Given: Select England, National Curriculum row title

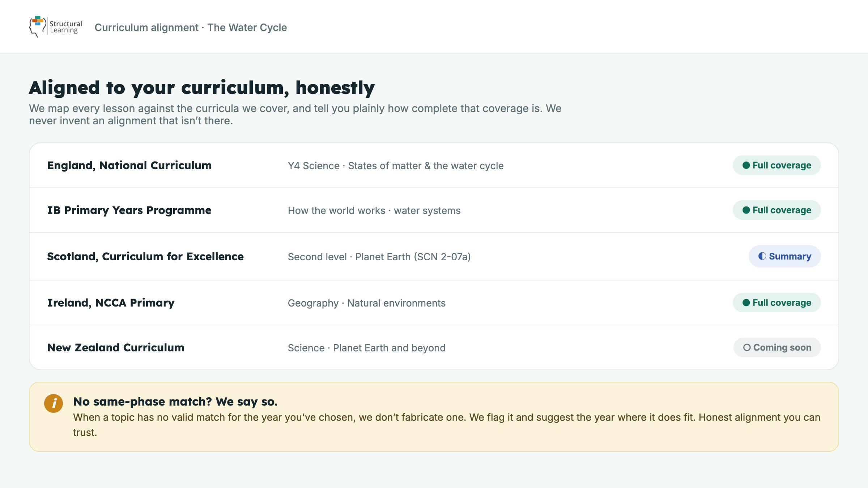Looking at the screenshot, I should (129, 166).
